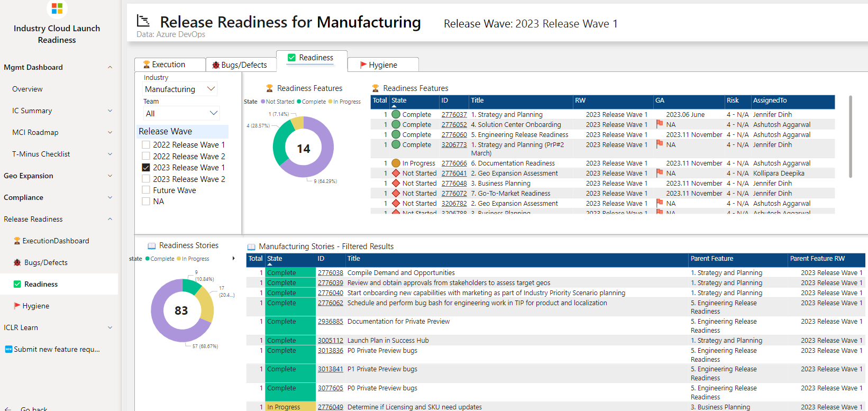The image size is (868, 411).
Task: Click the trophy icon beside ExecutionDashboard in sidebar
Action: coord(17,241)
